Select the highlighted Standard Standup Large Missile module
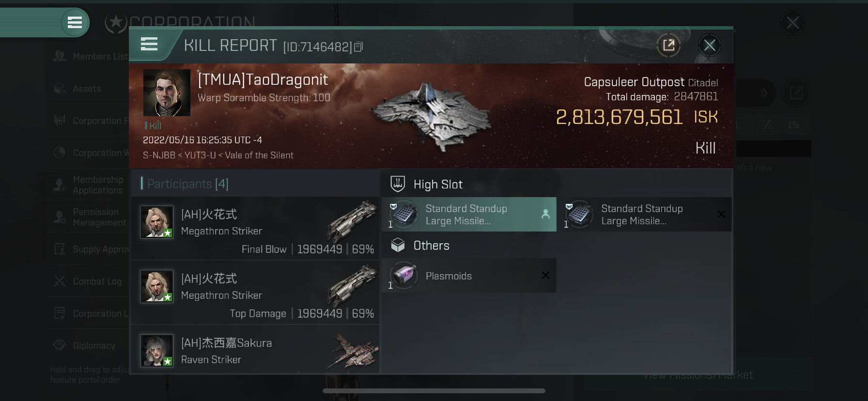This screenshot has width=868, height=401. (469, 214)
